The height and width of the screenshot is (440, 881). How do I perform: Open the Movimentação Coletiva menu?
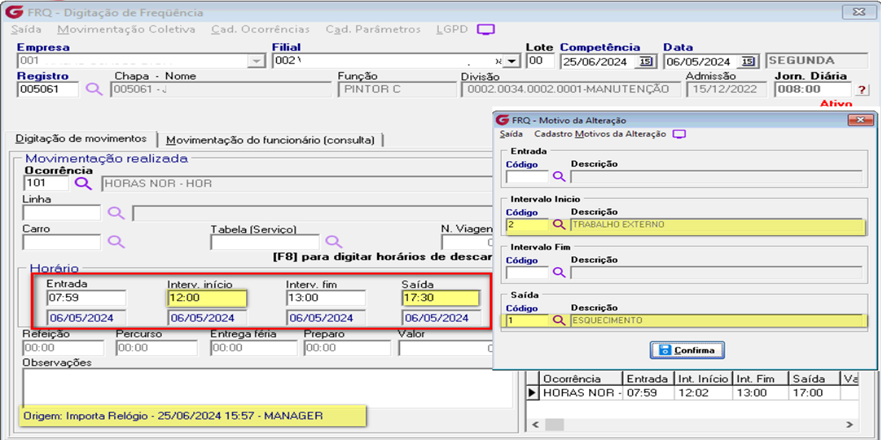(x=126, y=29)
